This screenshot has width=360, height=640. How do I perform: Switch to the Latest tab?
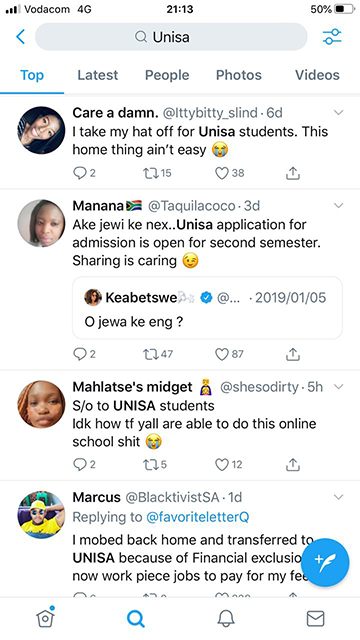(98, 75)
